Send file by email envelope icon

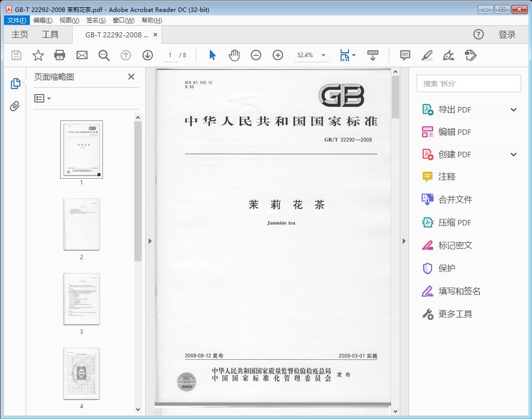[x=82, y=55]
